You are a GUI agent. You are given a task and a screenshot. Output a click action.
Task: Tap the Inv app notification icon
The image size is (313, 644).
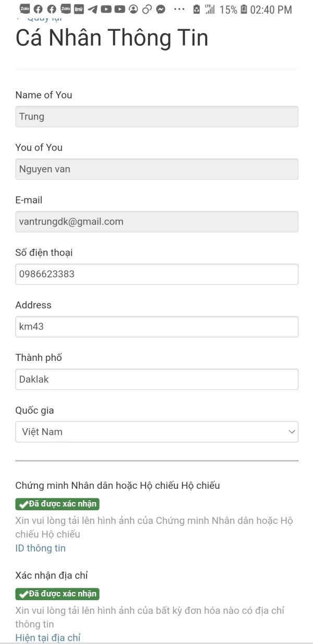click(x=79, y=9)
